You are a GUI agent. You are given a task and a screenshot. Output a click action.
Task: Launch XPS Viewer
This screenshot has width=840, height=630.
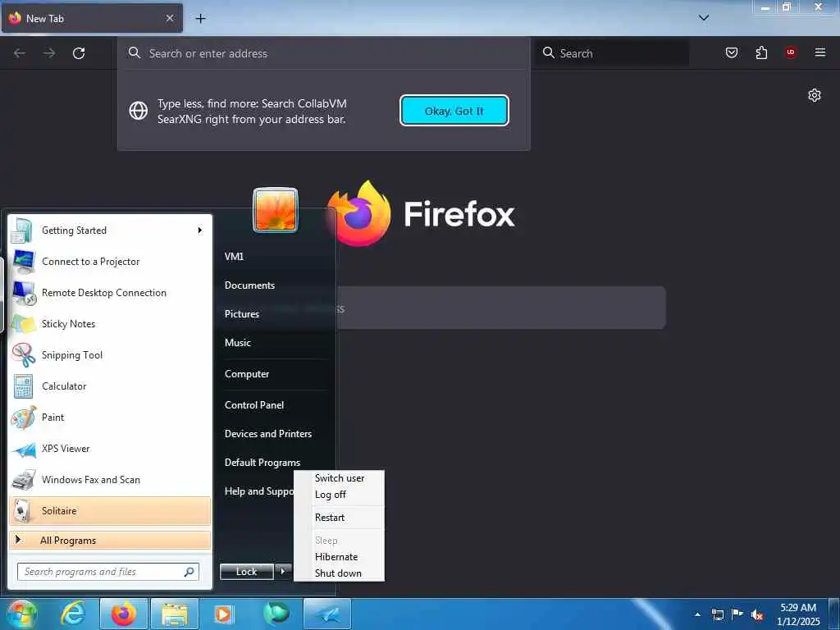coord(110,449)
